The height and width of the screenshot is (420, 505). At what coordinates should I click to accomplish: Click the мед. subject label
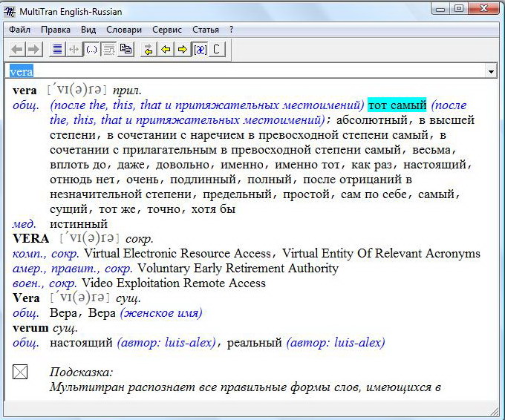pyautogui.click(x=25, y=223)
